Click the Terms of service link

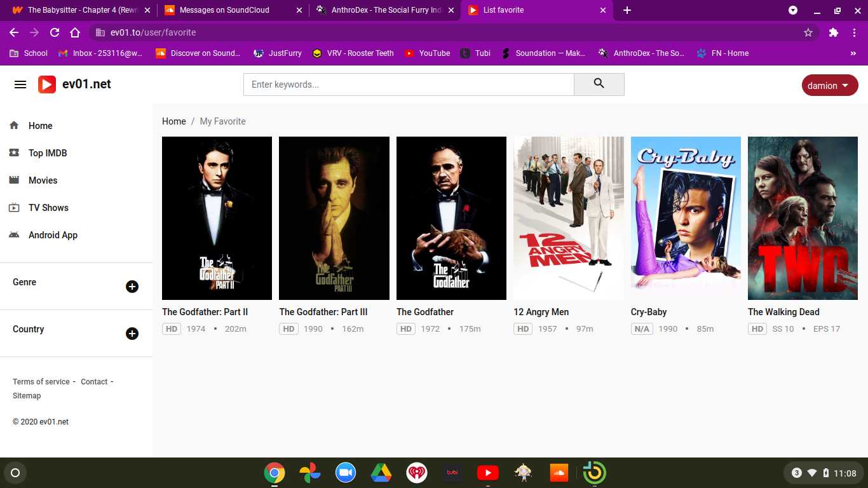[41, 382]
